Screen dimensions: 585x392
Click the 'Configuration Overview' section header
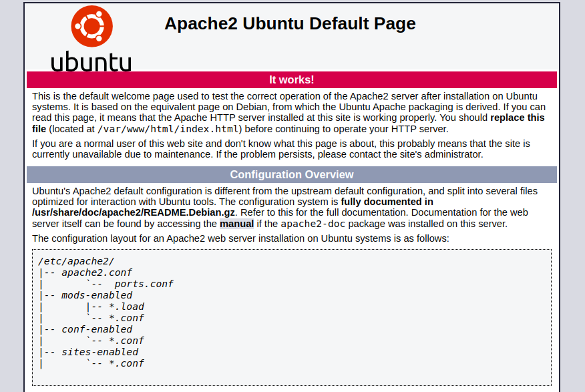[292, 174]
